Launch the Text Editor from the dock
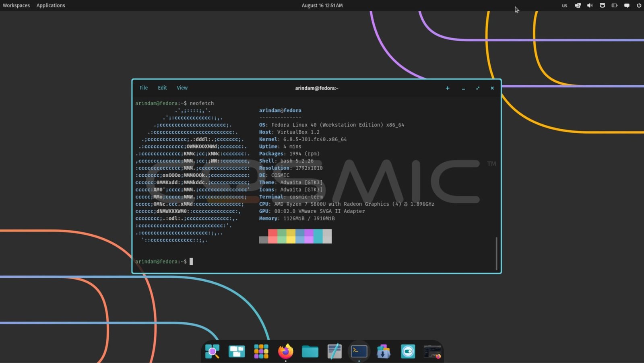 point(334,351)
